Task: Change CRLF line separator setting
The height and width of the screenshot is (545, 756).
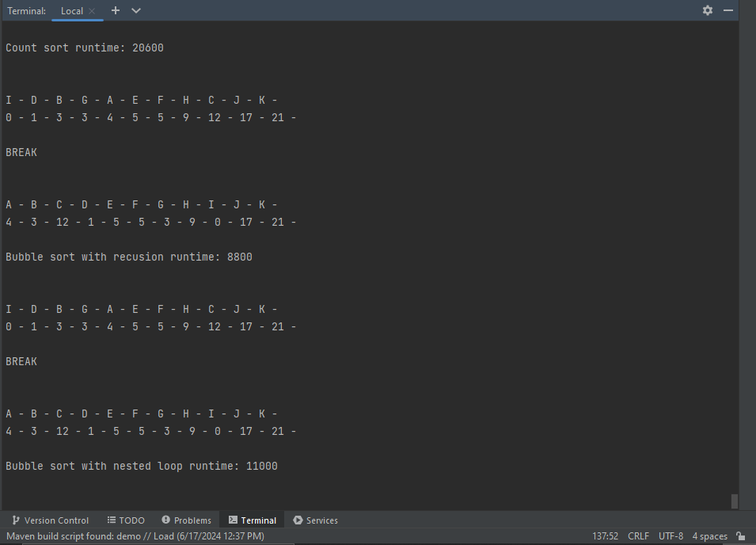Action: coord(638,536)
